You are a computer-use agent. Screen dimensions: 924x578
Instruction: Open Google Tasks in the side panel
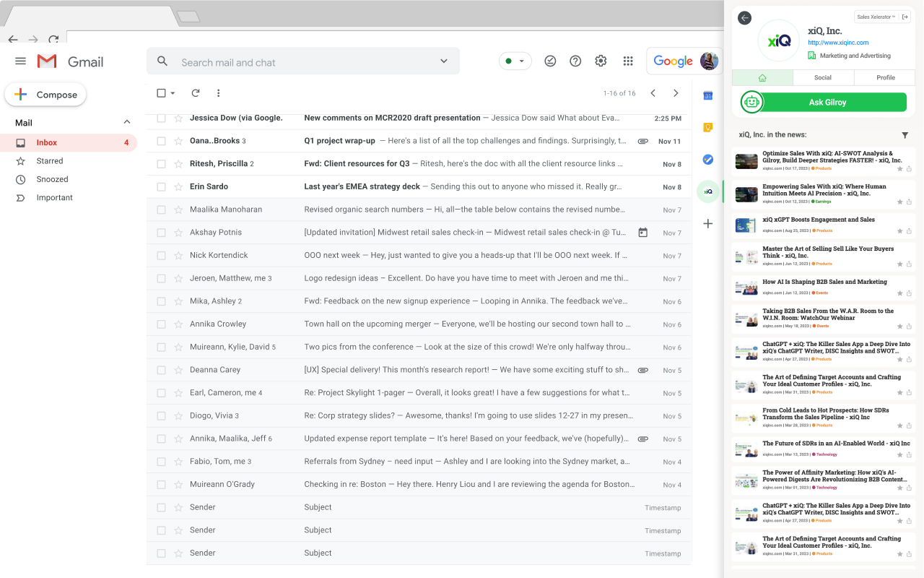tap(708, 160)
